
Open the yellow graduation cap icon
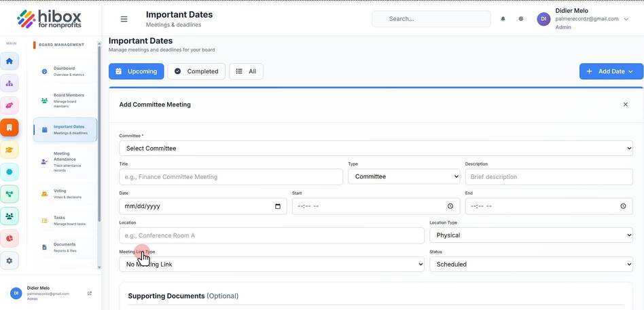click(10, 150)
